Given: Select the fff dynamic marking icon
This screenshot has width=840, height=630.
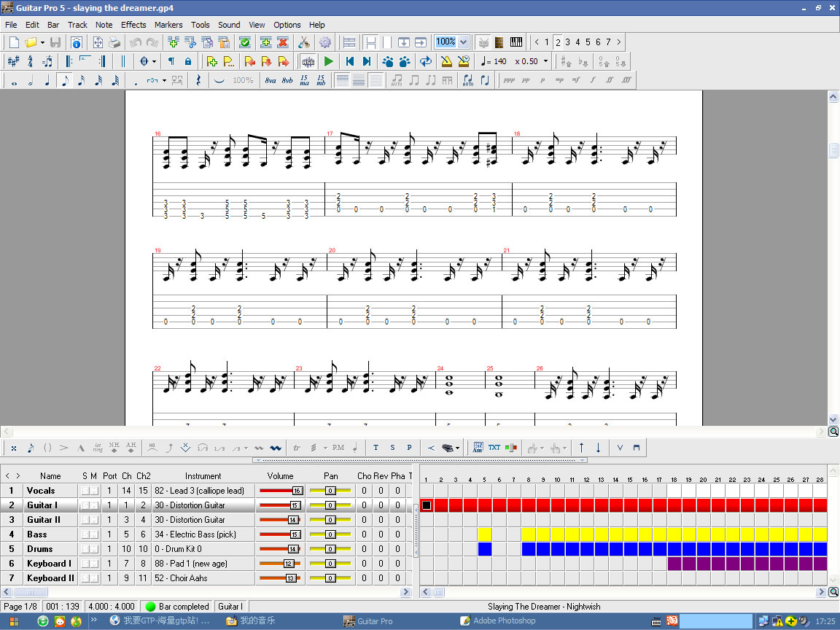Looking at the screenshot, I should (626, 81).
